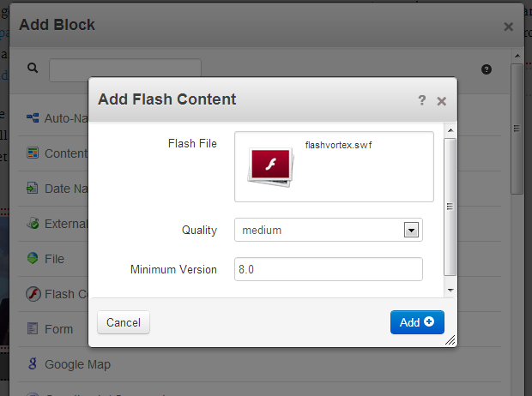Image resolution: width=532 pixels, height=396 pixels.
Task: Close the Add Flash Content dialog
Action: pos(441,100)
